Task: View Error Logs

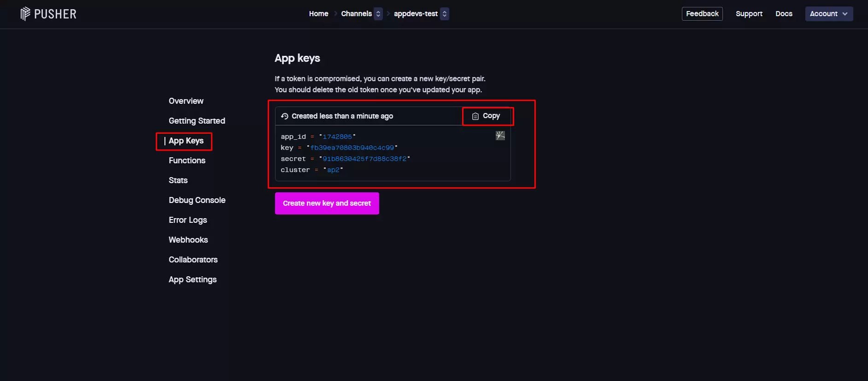Action: (x=188, y=220)
